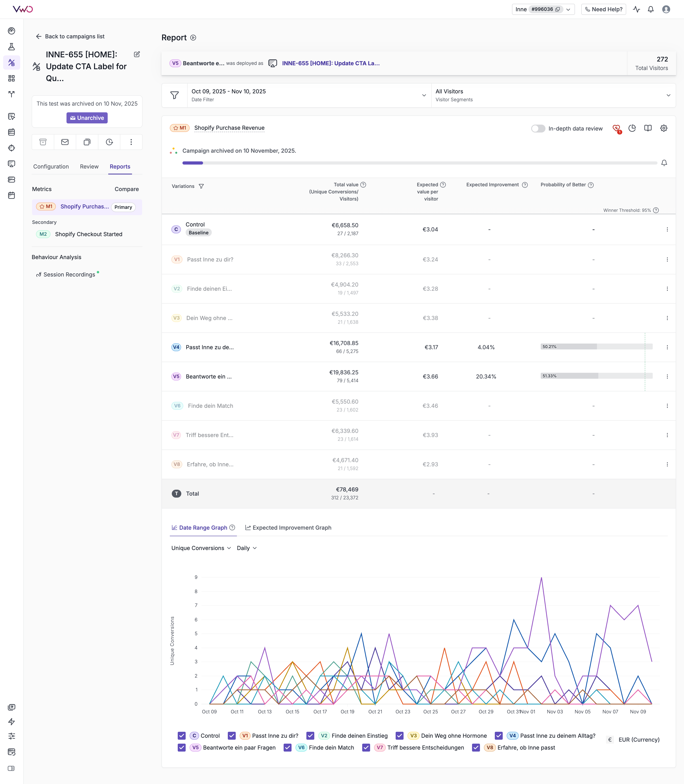The height and width of the screenshot is (784, 684).
Task: Click the email envelope icon in campaign toolbar
Action: coord(65,142)
